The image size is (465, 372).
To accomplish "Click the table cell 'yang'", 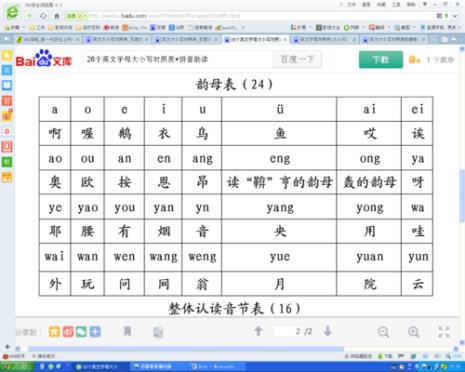I will coord(279,207).
